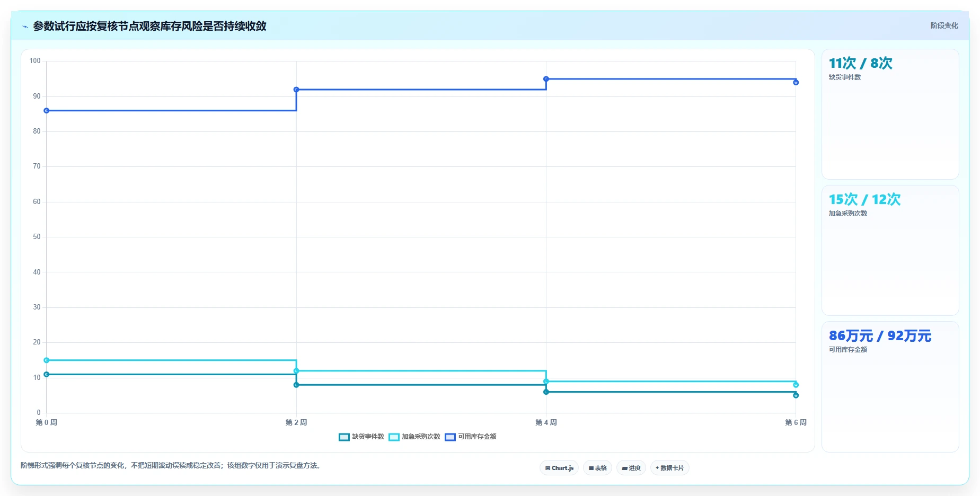Click the 数据卡片 tag button

(669, 468)
